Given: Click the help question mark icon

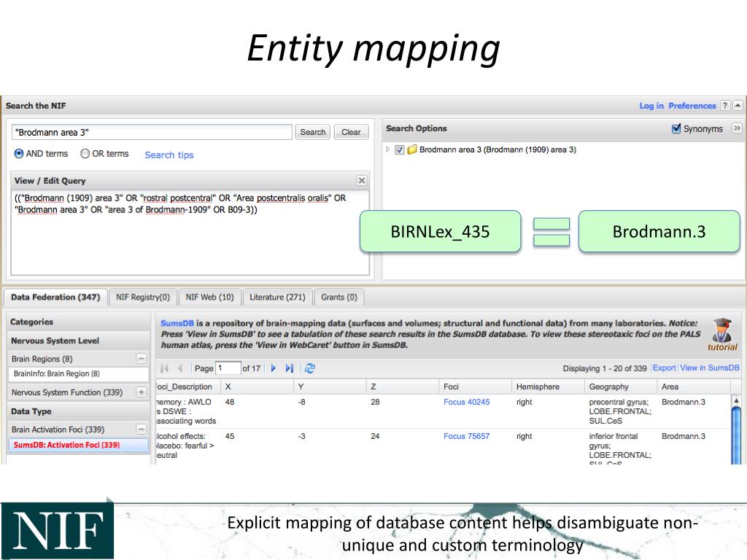Looking at the screenshot, I should 725,106.
